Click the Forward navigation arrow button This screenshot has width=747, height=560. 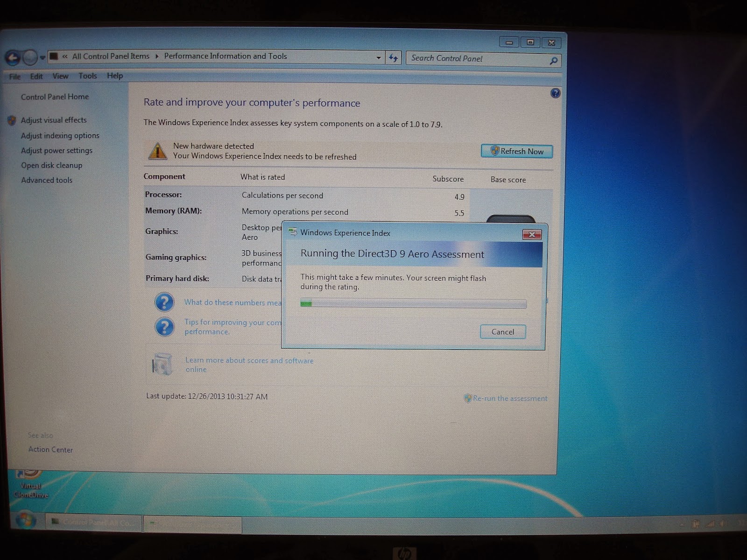30,58
